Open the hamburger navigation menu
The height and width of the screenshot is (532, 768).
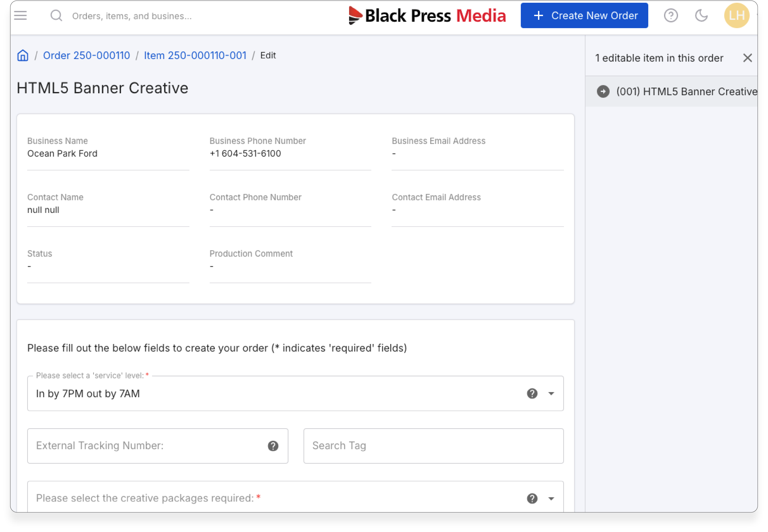tap(20, 16)
